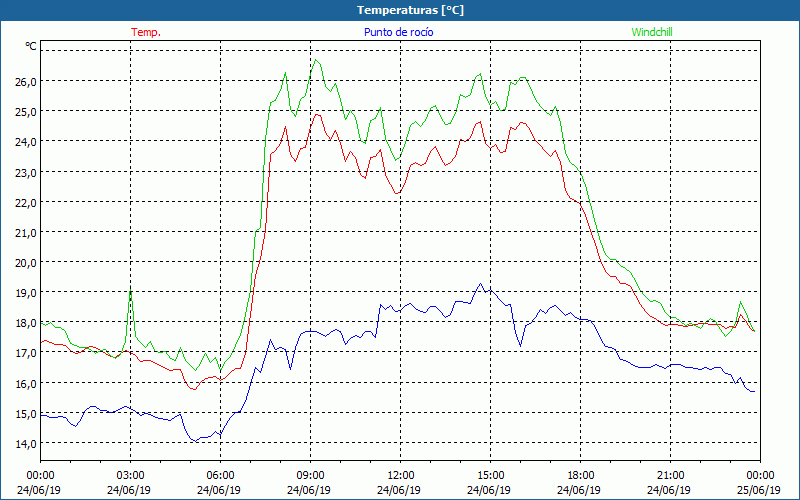
Task: Click the 22,0 y-axis label
Action: click(x=25, y=203)
